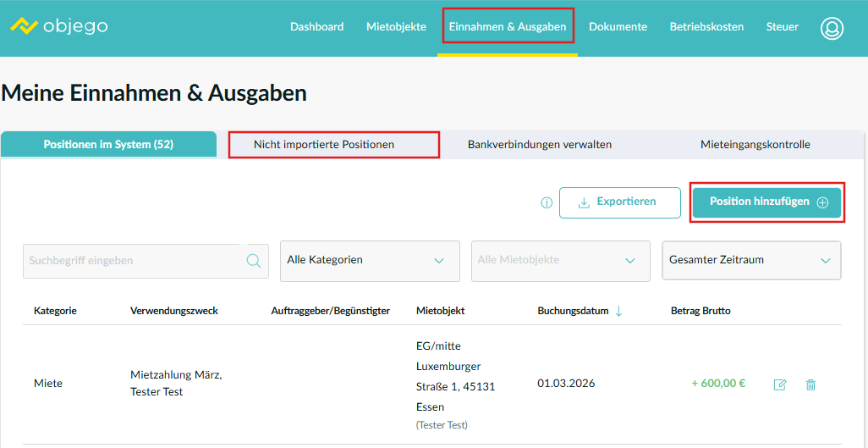The height and width of the screenshot is (448, 868).
Task: Delete the Miete entry with trash icon
Action: 810,384
